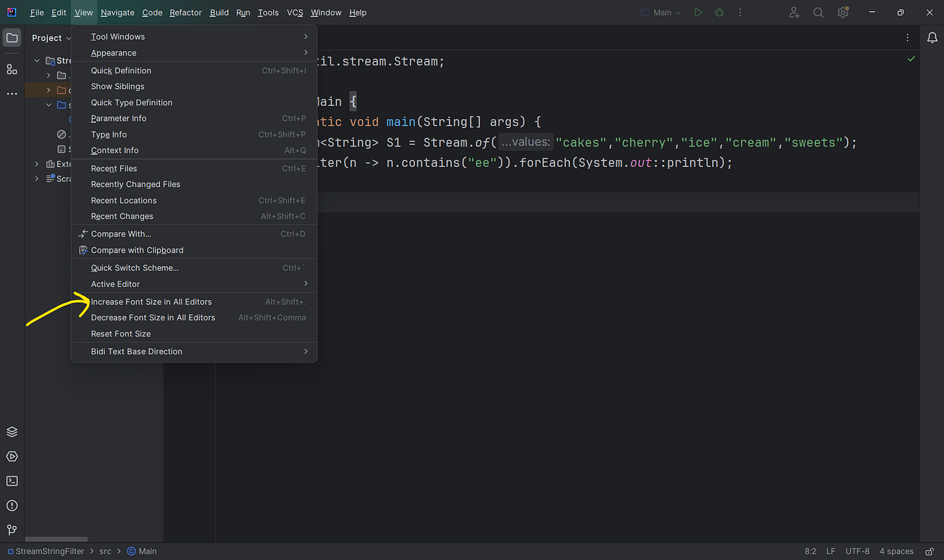Open the Navigate menu
This screenshot has height=560, width=944.
coord(117,12)
